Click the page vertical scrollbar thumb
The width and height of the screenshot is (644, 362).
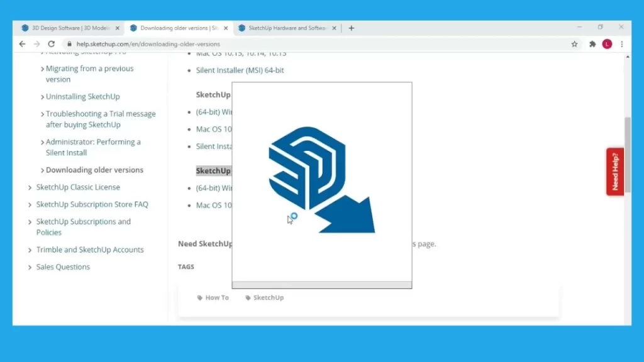tap(628, 155)
